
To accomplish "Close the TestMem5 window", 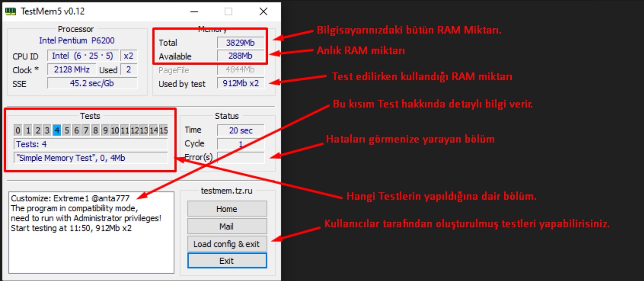I will pyautogui.click(x=263, y=12).
